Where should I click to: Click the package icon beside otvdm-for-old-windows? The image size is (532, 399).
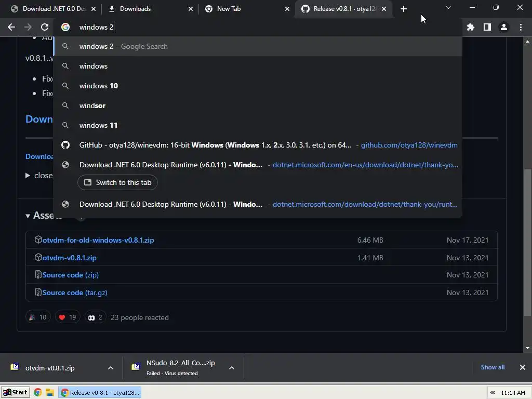[x=38, y=240]
